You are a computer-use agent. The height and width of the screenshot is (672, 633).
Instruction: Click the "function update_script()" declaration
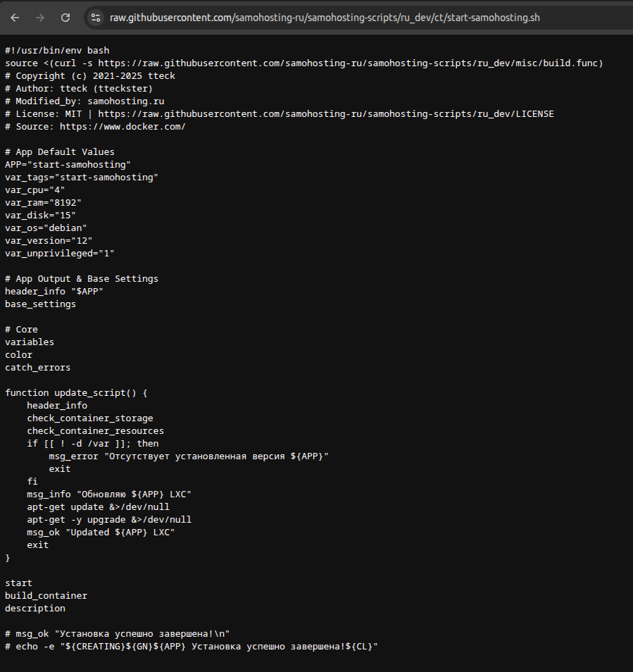(x=76, y=393)
